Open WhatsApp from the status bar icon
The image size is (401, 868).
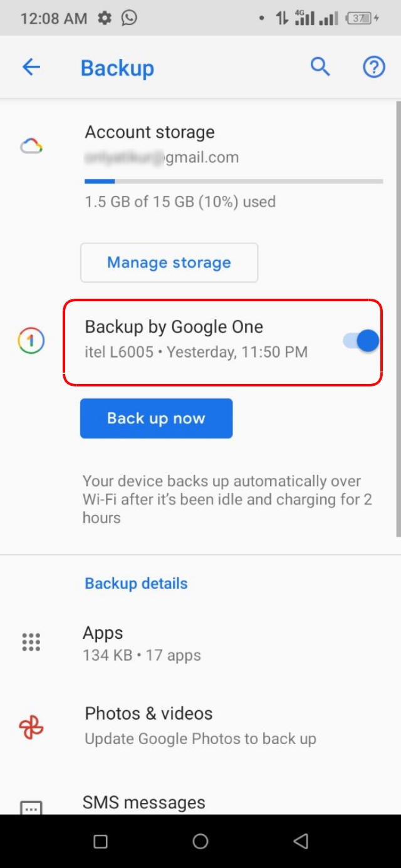129,18
